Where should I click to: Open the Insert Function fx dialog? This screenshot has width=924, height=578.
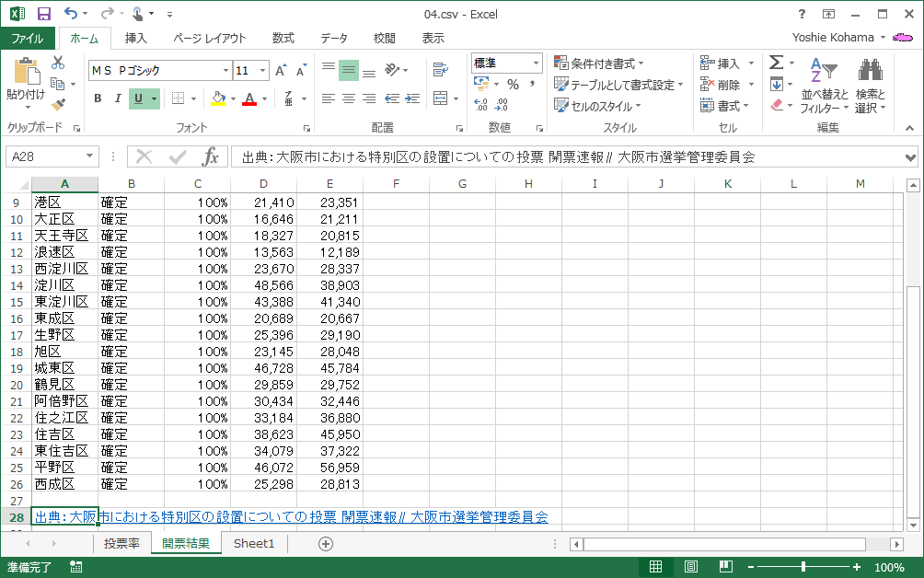click(x=210, y=156)
